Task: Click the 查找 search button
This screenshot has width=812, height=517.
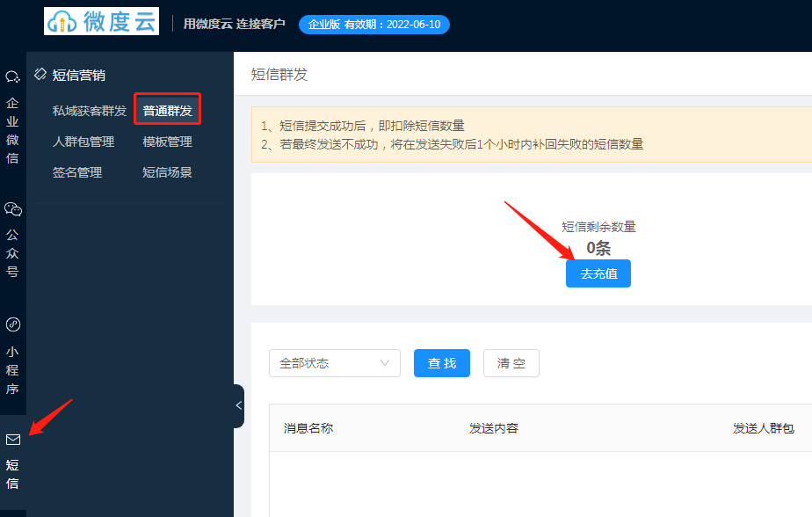Action: click(x=442, y=363)
